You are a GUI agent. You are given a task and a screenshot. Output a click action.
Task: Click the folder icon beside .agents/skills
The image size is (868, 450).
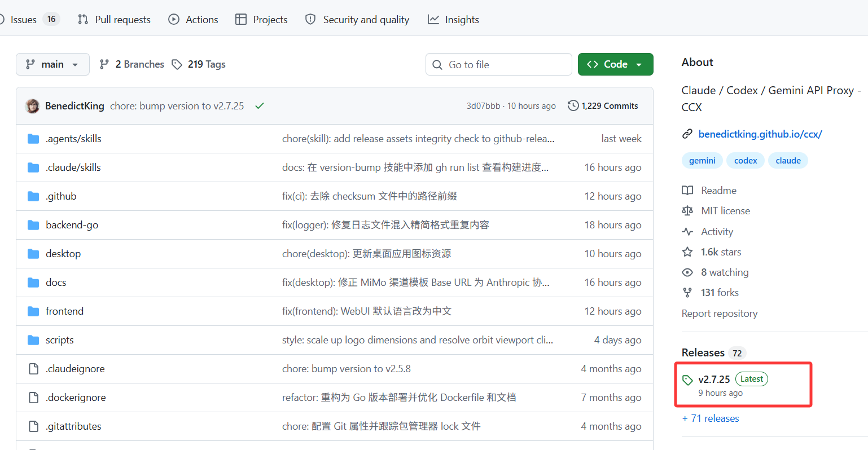(33, 139)
